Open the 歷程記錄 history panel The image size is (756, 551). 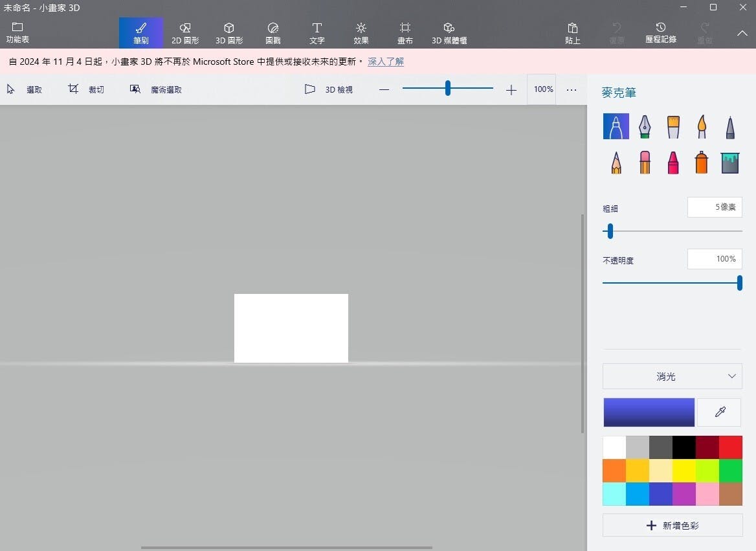pyautogui.click(x=661, y=33)
